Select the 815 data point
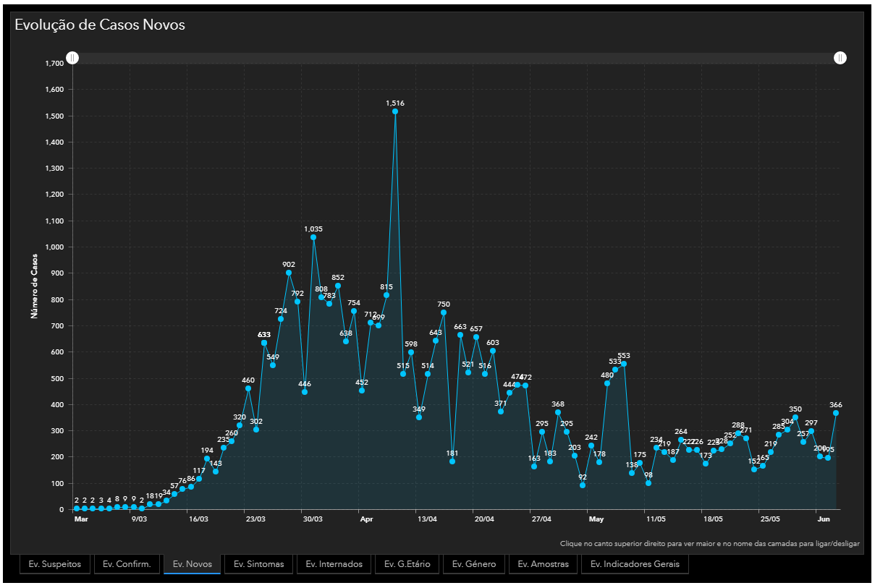This screenshot has width=875, height=588. pyautogui.click(x=386, y=295)
